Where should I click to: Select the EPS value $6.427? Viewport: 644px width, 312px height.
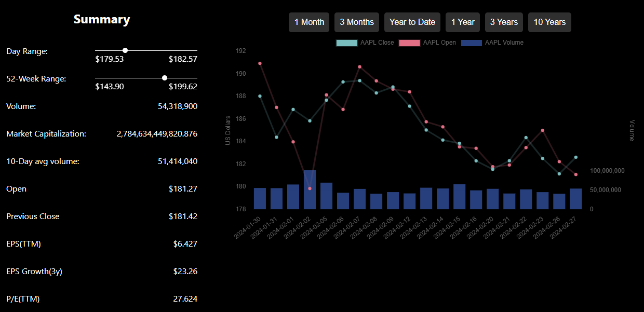[185, 244]
